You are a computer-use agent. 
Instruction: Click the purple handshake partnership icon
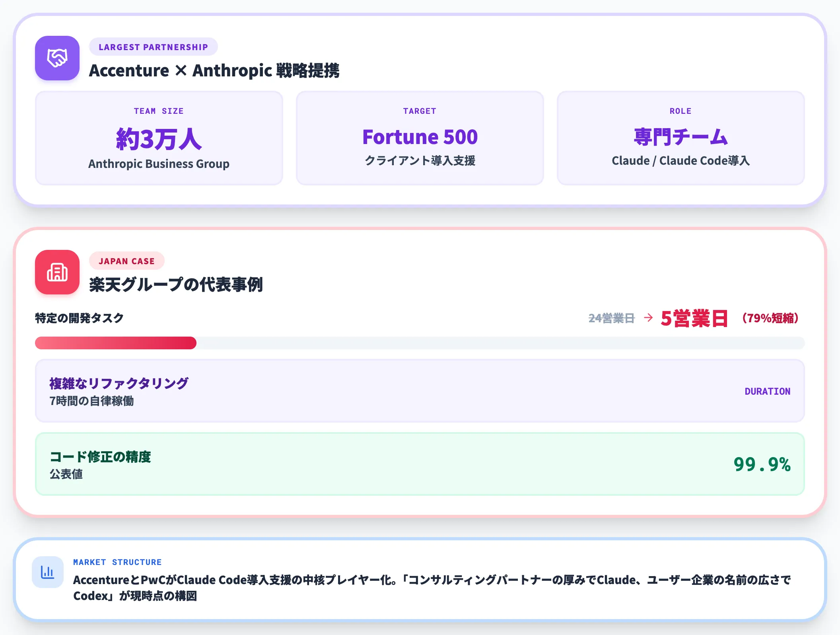pos(57,58)
